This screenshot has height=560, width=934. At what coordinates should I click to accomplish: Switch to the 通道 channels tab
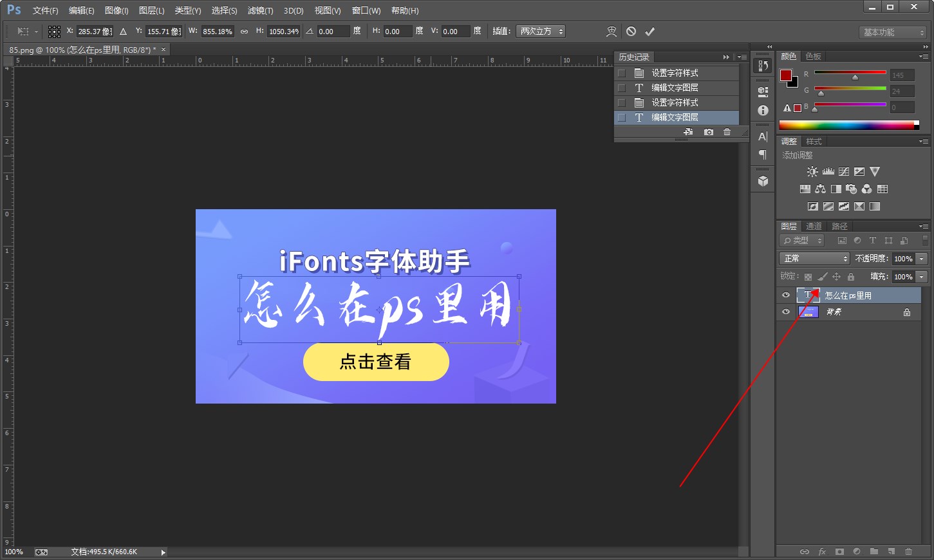[814, 227]
